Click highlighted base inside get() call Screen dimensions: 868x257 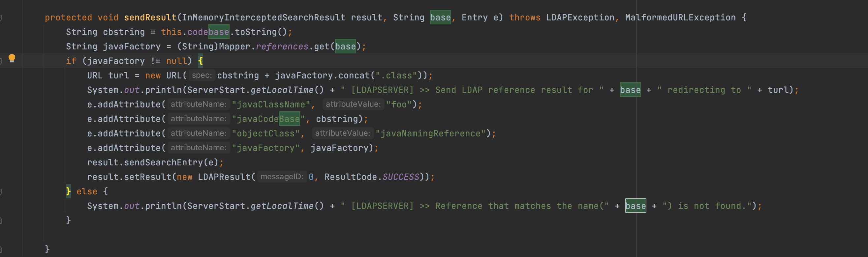coord(345,46)
